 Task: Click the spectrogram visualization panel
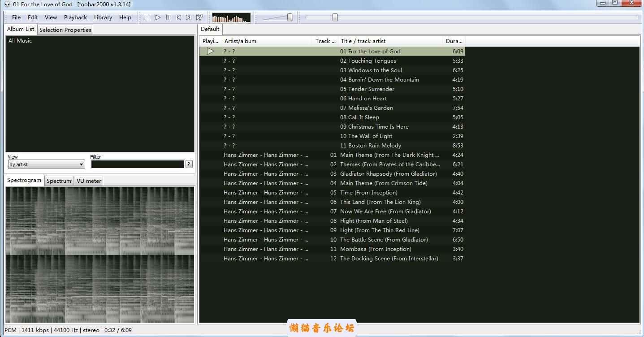100,255
